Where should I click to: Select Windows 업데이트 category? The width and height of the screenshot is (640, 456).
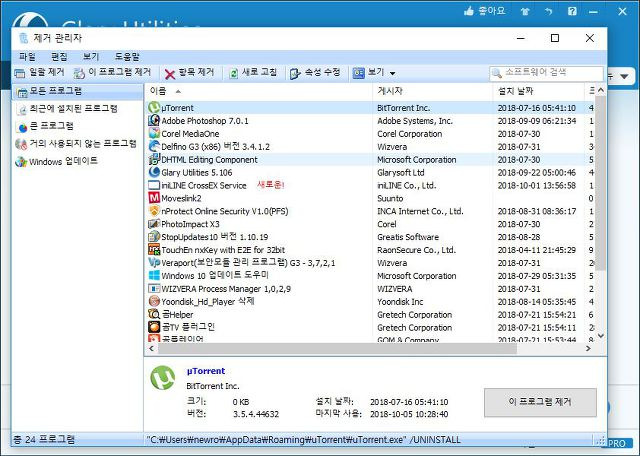coord(63,161)
